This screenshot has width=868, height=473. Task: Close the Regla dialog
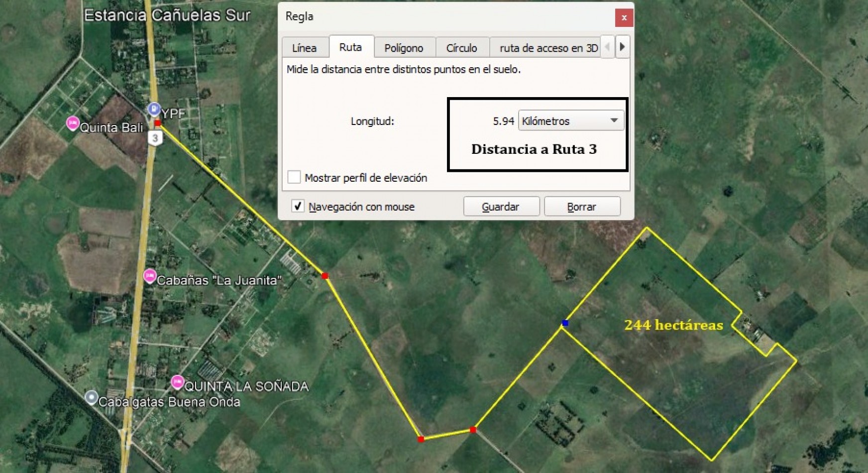pos(624,18)
